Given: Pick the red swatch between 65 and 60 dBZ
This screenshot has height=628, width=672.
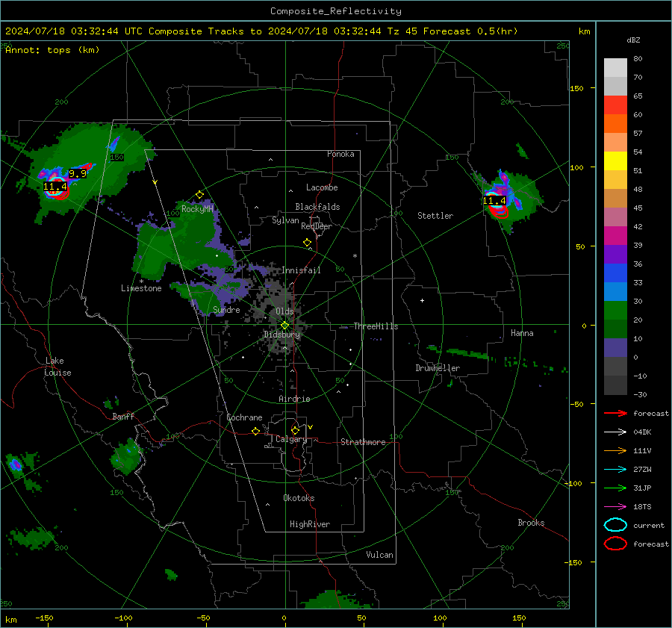Looking at the screenshot, I should (x=615, y=105).
